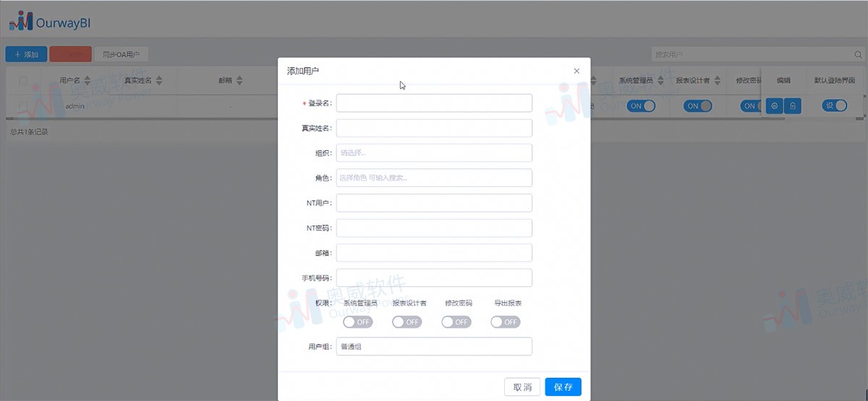Sort by the 用户名 column arrows
The width and height of the screenshot is (868, 401).
pos(88,80)
